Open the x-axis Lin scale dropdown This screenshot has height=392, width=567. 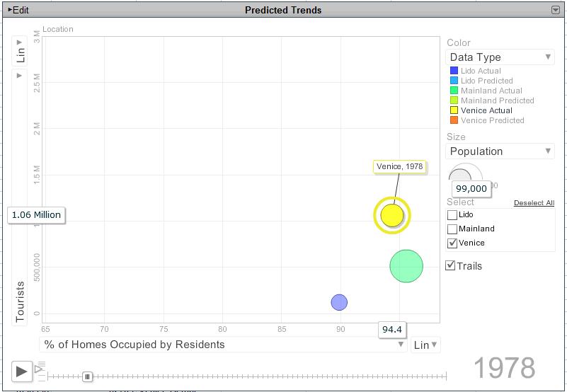(x=425, y=345)
